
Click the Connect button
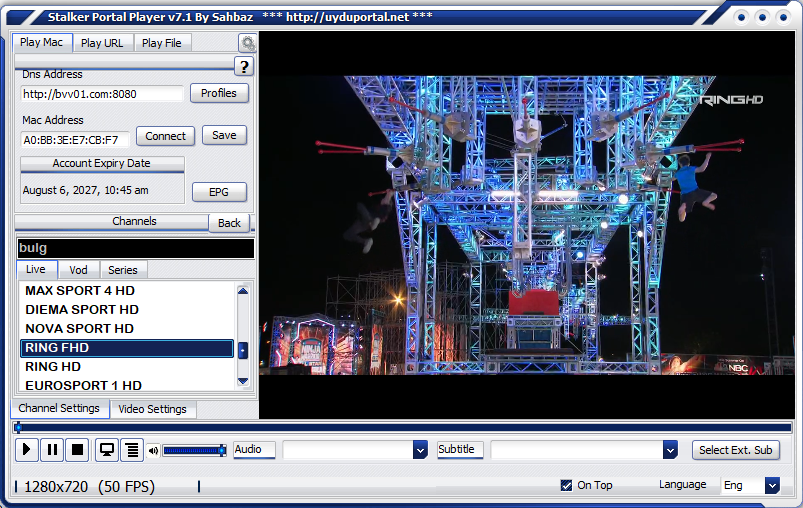(x=165, y=136)
